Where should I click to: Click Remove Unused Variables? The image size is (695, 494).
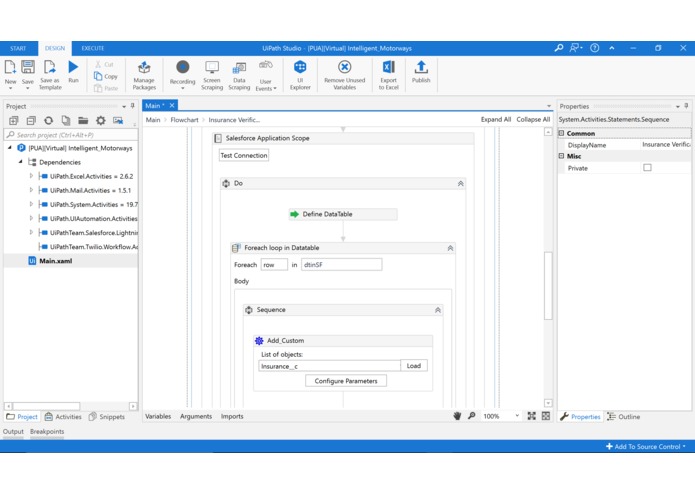pos(344,75)
